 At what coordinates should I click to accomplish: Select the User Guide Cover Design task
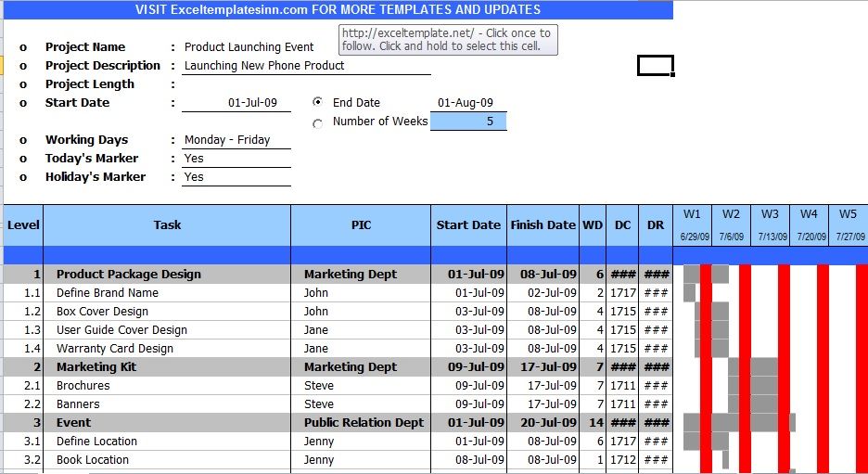167,330
